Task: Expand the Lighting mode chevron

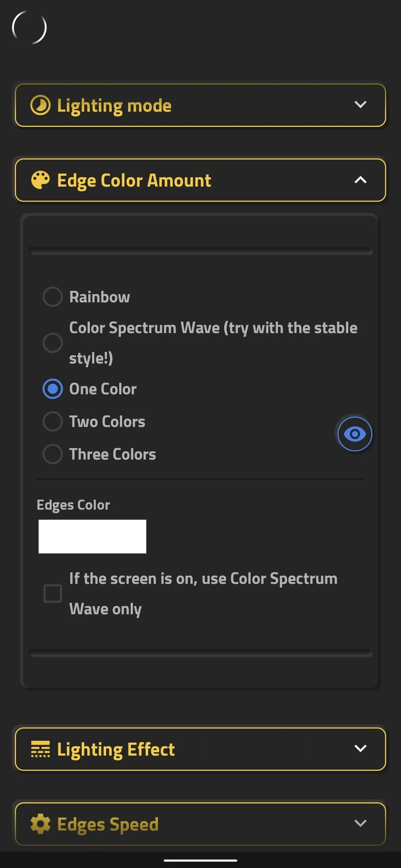Action: pyautogui.click(x=361, y=105)
